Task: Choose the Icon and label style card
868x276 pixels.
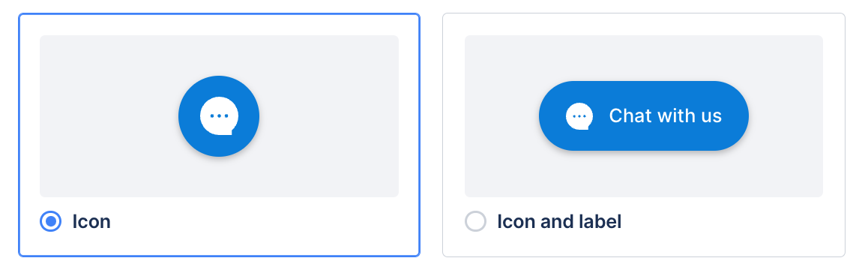Action: 644,135
